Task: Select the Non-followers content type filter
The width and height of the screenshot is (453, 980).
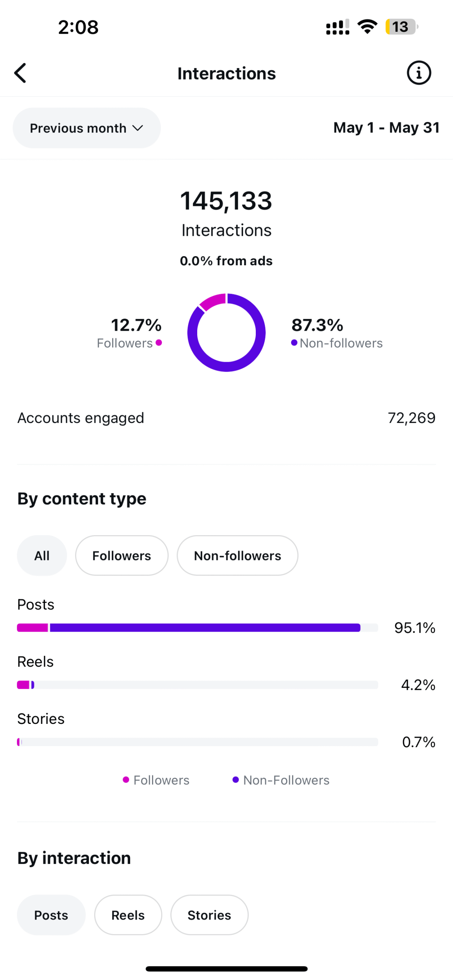Action: tap(237, 555)
